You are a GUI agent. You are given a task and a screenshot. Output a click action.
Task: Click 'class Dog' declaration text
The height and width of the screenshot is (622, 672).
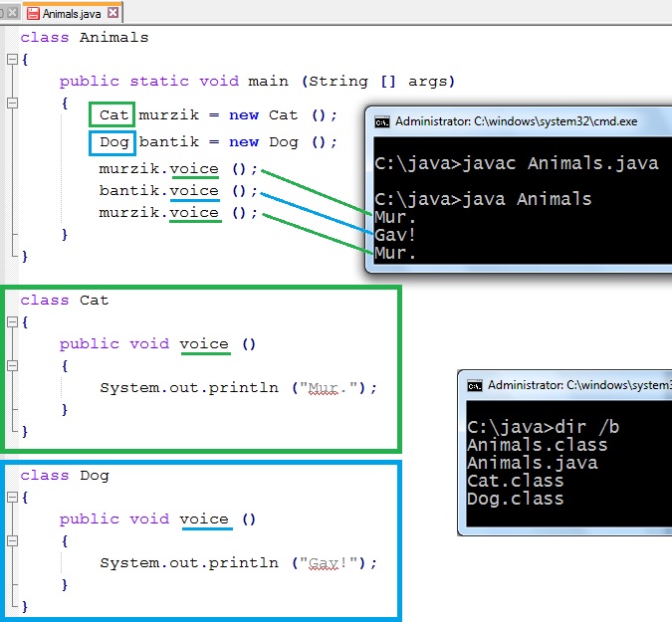coord(65,476)
